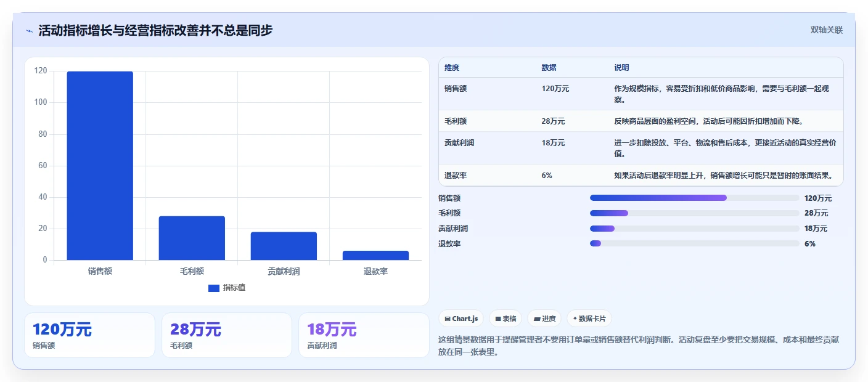Image resolution: width=868 pixels, height=382 pixels.
Task: Click the footer note starting 这组情景数据
Action: (639, 346)
